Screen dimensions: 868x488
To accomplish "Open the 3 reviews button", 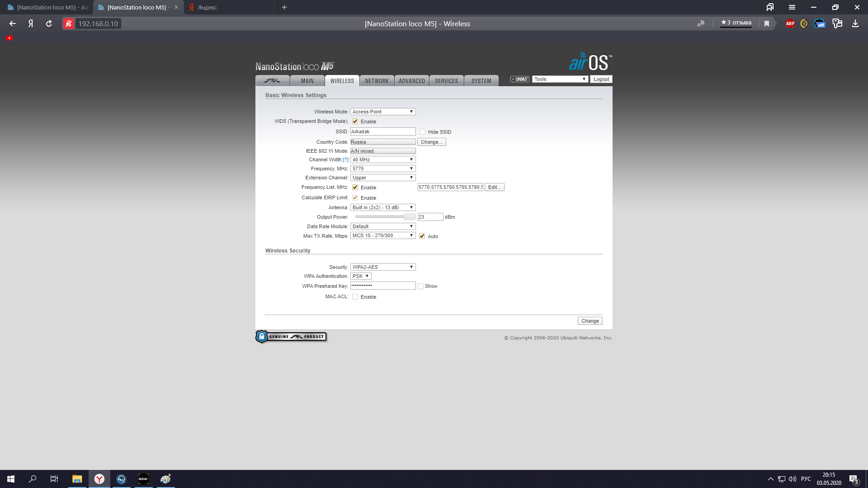I will pyautogui.click(x=736, y=23).
